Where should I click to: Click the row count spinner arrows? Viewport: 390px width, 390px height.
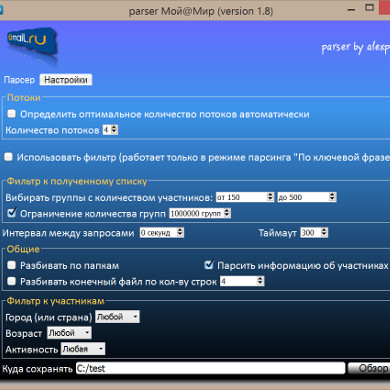(260, 281)
